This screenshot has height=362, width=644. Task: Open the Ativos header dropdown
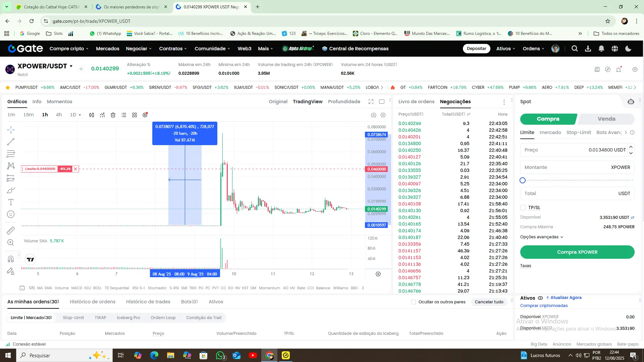coord(506,49)
